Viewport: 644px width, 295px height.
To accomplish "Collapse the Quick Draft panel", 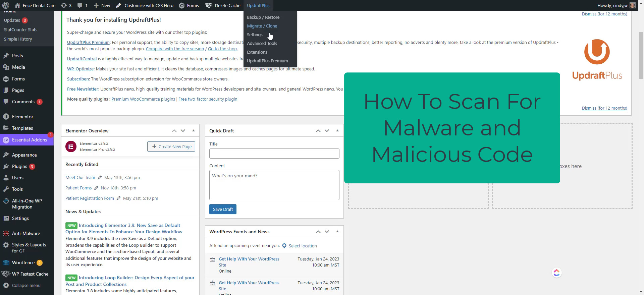I will [337, 131].
